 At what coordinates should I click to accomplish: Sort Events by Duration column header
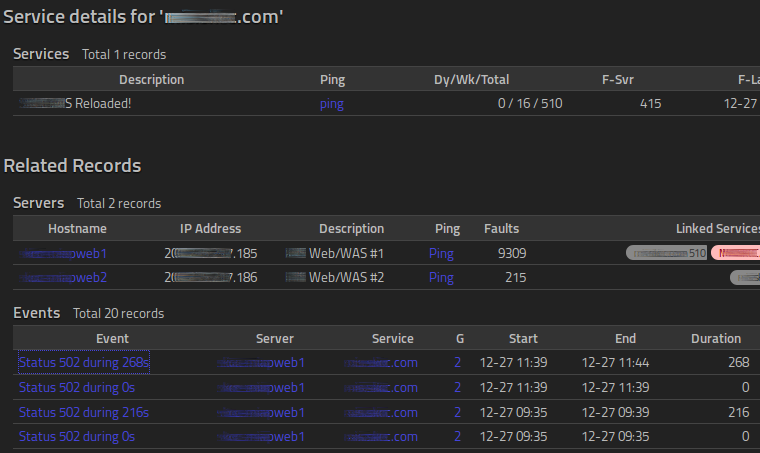(x=715, y=338)
